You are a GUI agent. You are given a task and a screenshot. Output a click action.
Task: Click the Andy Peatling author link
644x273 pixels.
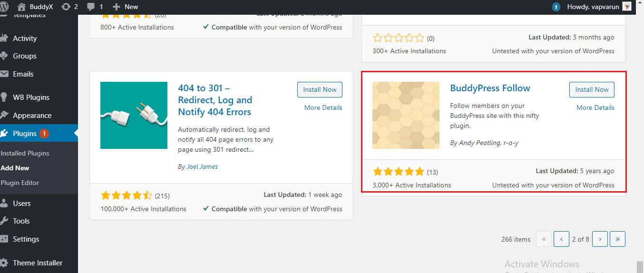coord(479,143)
